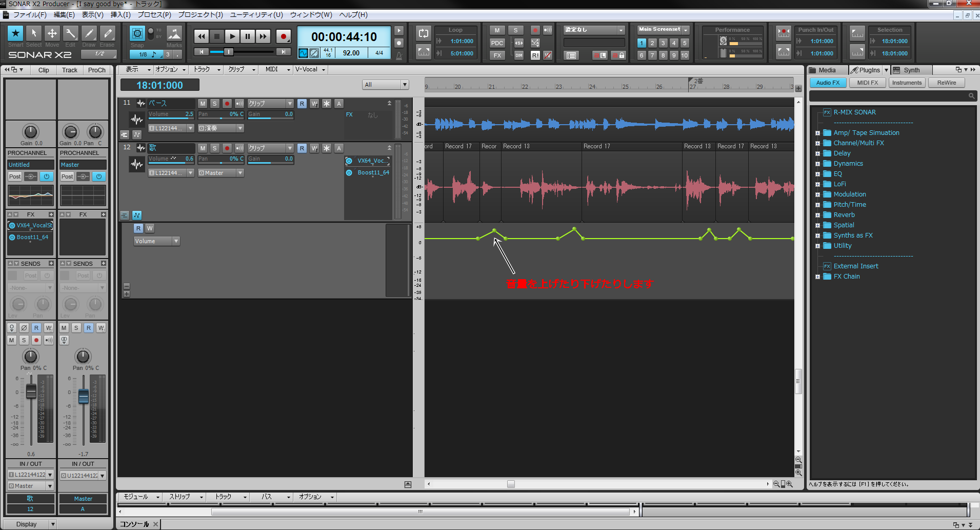The height and width of the screenshot is (530, 980).
Task: Expand the Reverb plugin folder
Action: coord(817,215)
